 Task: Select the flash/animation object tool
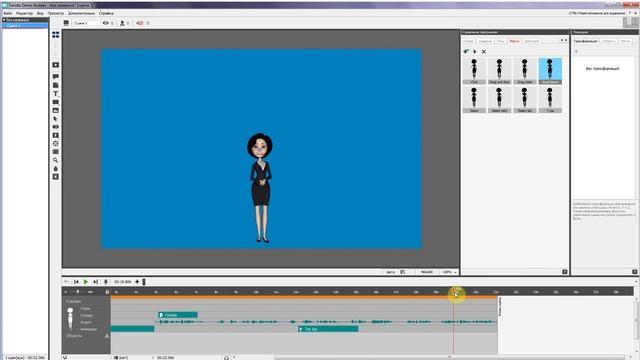(x=56, y=135)
